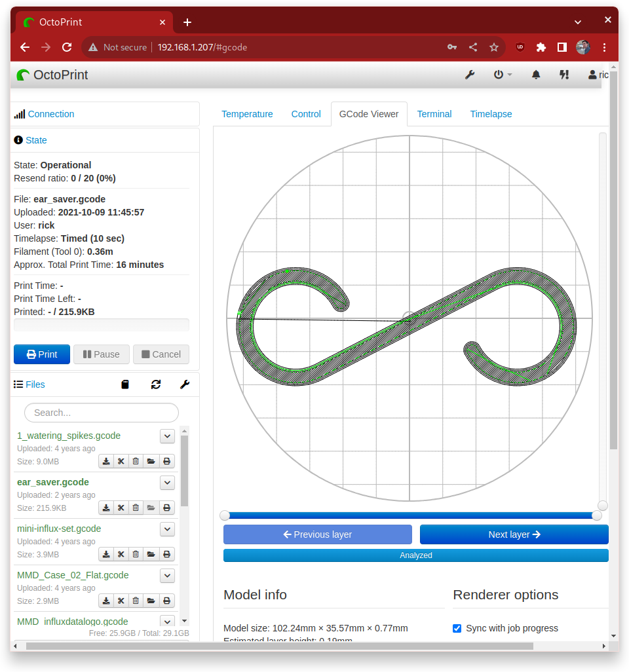Click the file Search field

tap(101, 413)
